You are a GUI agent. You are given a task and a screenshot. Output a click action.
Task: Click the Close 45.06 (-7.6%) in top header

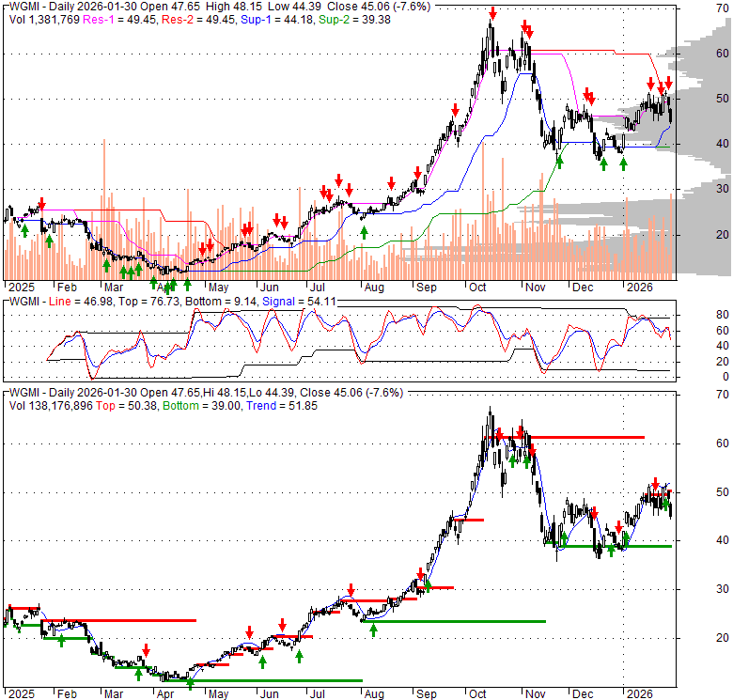(379, 7)
